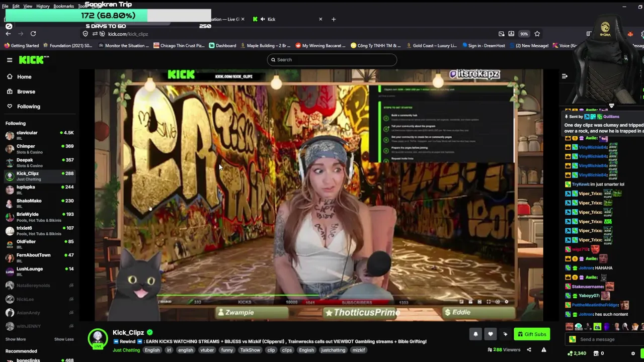Click the 2,340 kicks balance

pyautogui.click(x=577, y=353)
